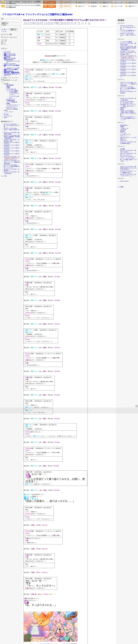Viewport: 138px width, 644px height.
Task: Focus the タグ検索 input field
Action: tap(11, 27)
